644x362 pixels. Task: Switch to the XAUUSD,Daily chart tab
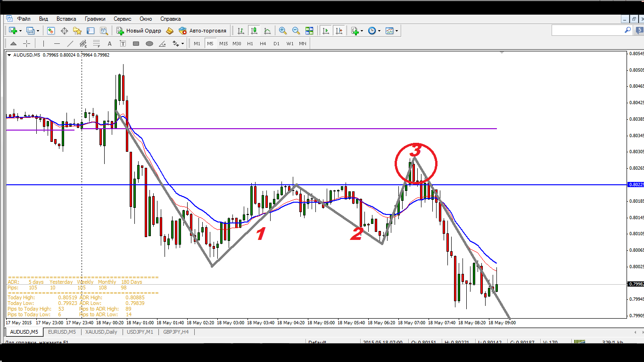click(101, 332)
